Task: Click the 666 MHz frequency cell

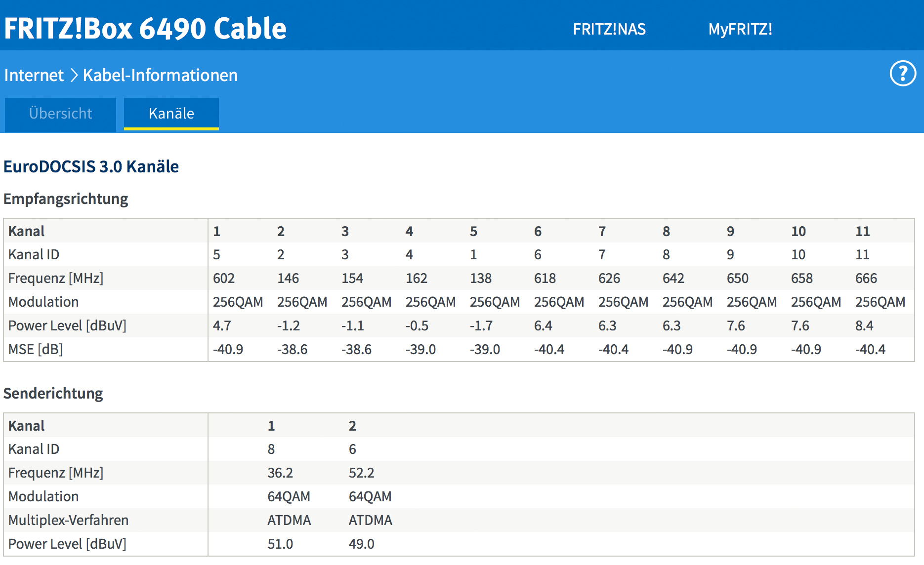Action: pos(866,278)
